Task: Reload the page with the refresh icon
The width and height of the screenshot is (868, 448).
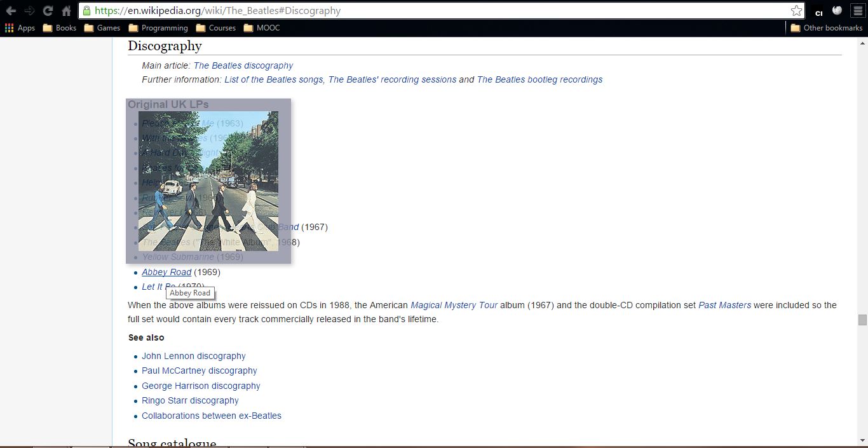Action: click(x=48, y=11)
